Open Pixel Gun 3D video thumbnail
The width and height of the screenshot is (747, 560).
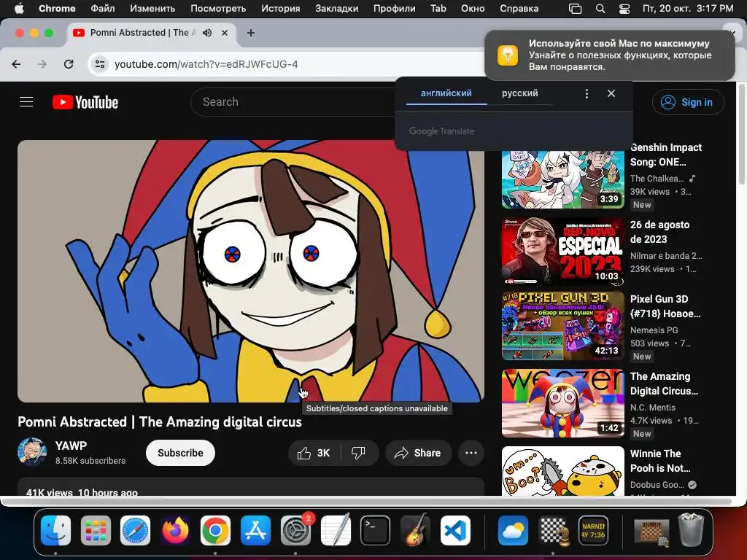pos(562,326)
